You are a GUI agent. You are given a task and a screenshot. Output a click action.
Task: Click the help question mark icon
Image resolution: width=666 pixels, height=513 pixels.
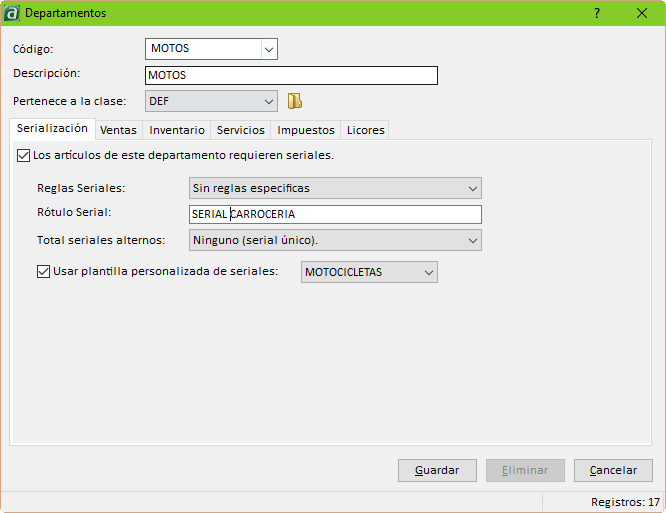click(597, 13)
